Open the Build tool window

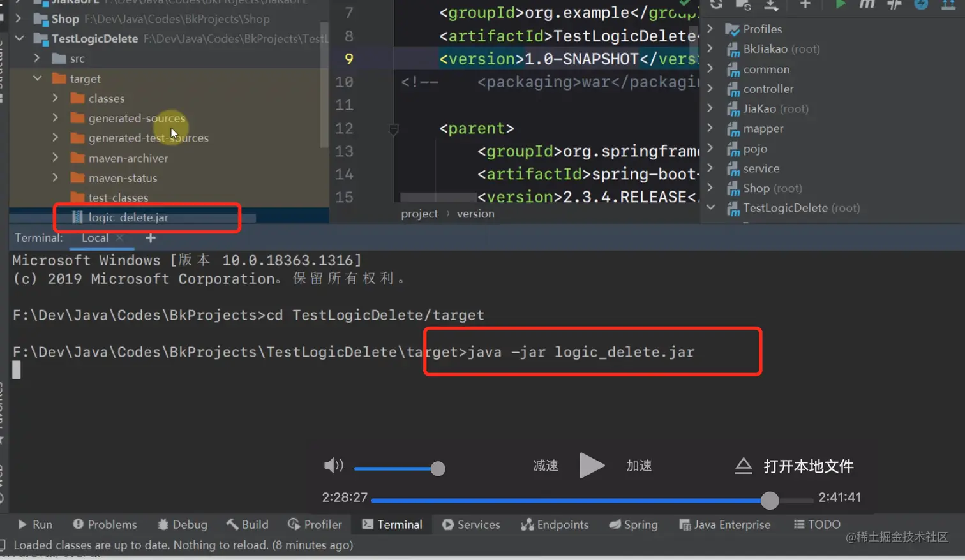pos(248,524)
